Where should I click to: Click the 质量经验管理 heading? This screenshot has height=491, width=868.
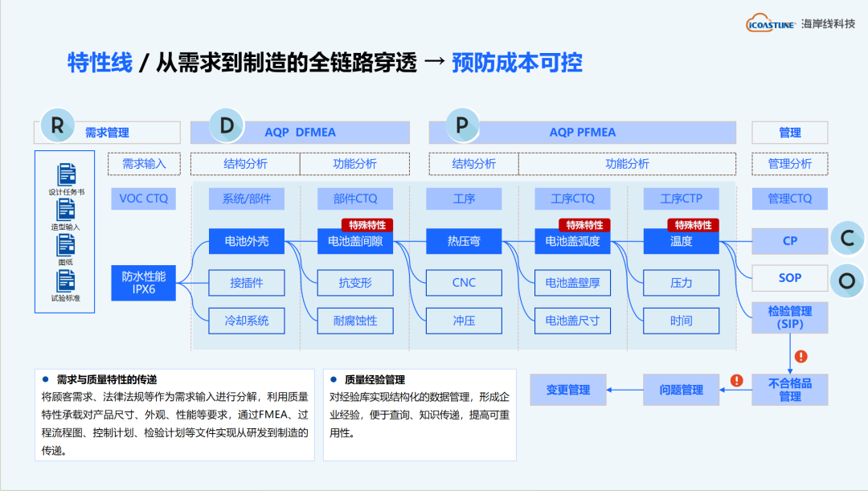pos(375,380)
